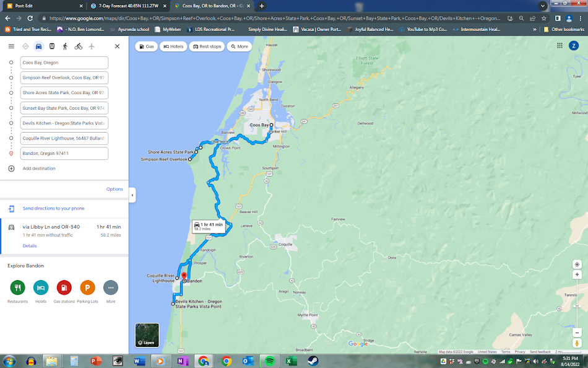Expand the hidden bookmarks chevron
The image size is (588, 368).
pos(535,29)
